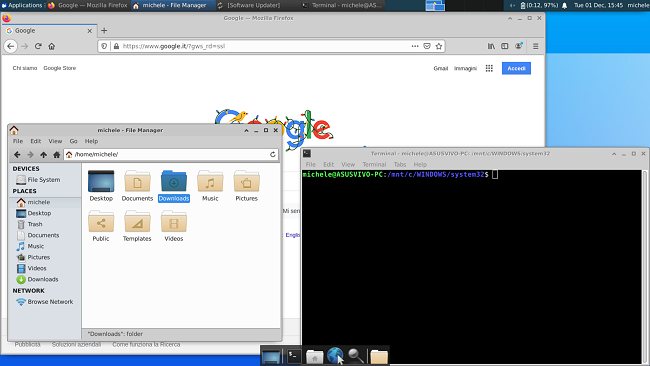Reload the Google page in Firefox
Image resolution: width=650 pixels, height=366 pixels.
38,46
